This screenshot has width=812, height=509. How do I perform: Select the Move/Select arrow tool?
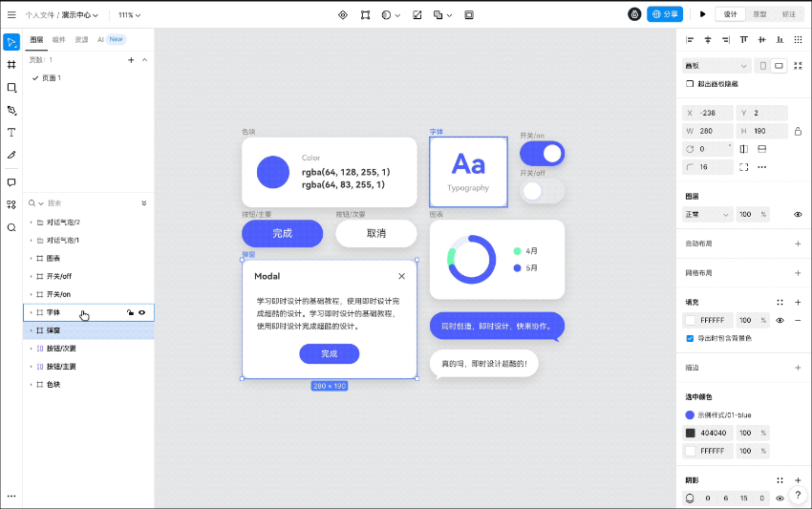tap(11, 42)
